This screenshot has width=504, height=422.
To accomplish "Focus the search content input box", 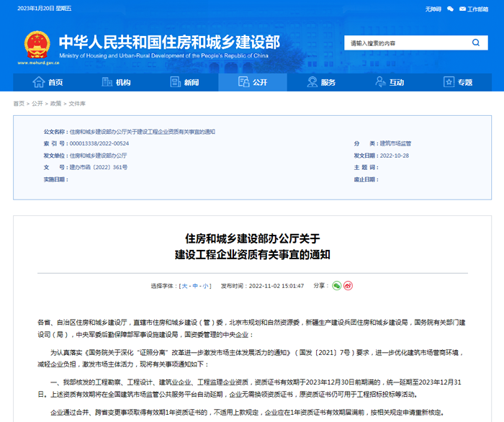I will pos(403,43).
